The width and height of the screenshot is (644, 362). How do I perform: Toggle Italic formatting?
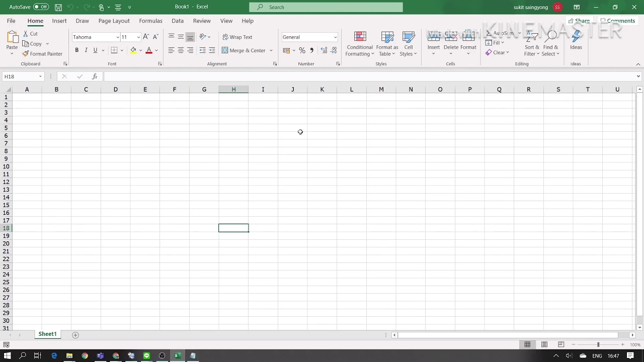tap(86, 50)
